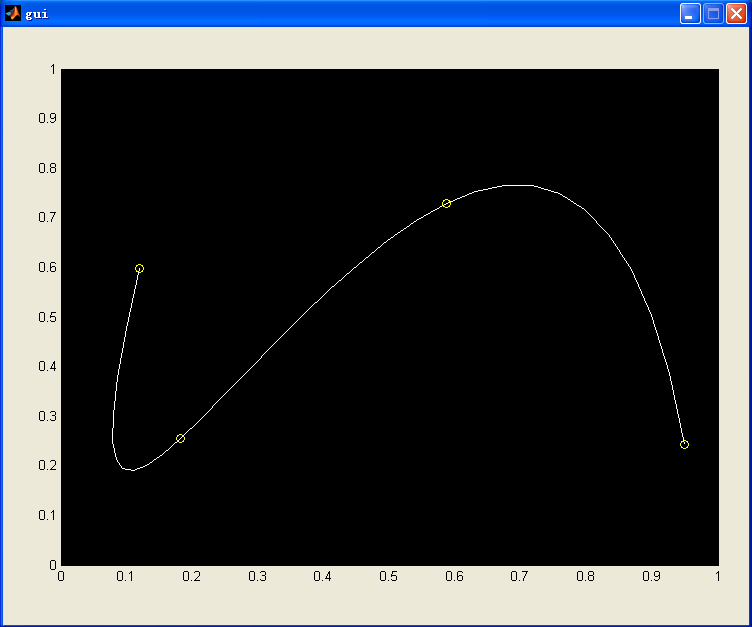Click the y-axis label '0.5'
This screenshot has width=752, height=627.
pyautogui.click(x=47, y=317)
